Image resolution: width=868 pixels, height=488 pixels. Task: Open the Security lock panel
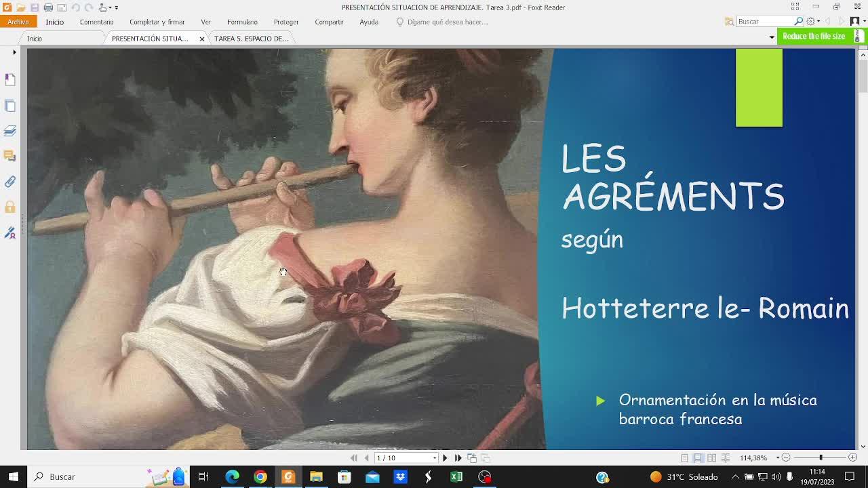click(x=10, y=207)
